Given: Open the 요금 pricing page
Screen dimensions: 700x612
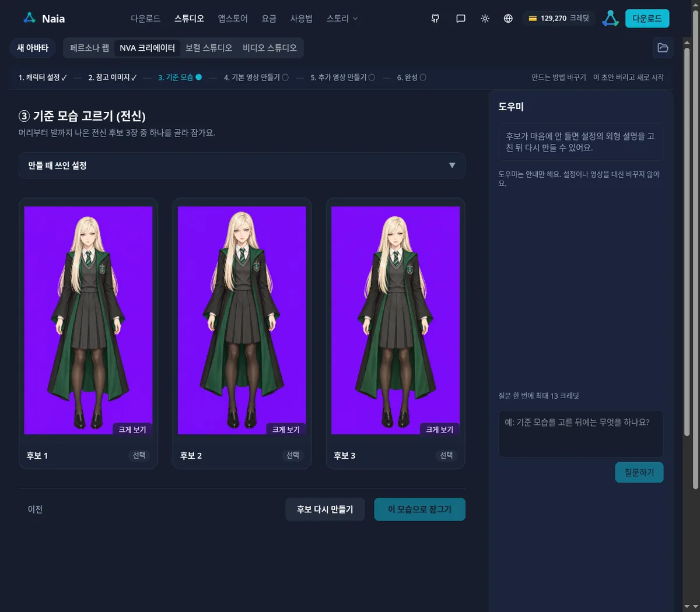Looking at the screenshot, I should tap(269, 19).
